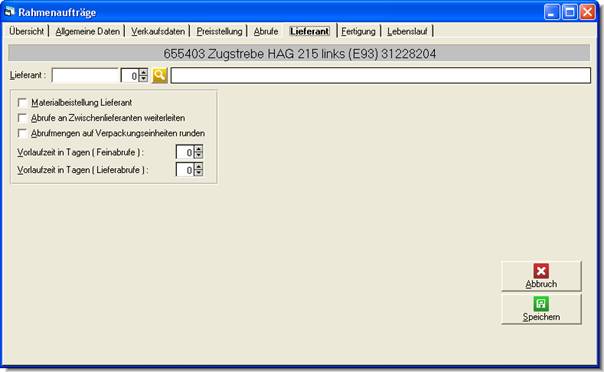This screenshot has width=604, height=372.
Task: Click the Lieferant number value field
Action: [130, 75]
